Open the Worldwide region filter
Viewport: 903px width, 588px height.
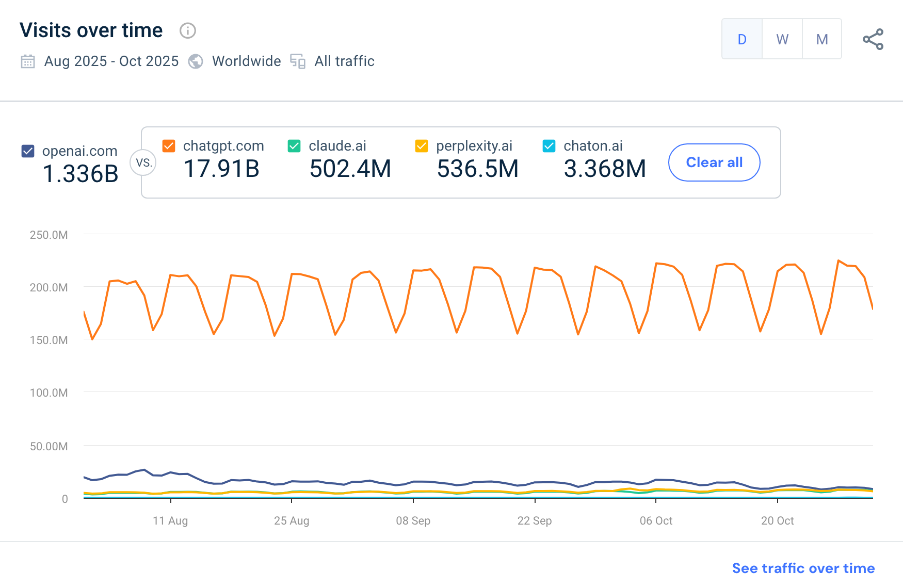pos(246,61)
